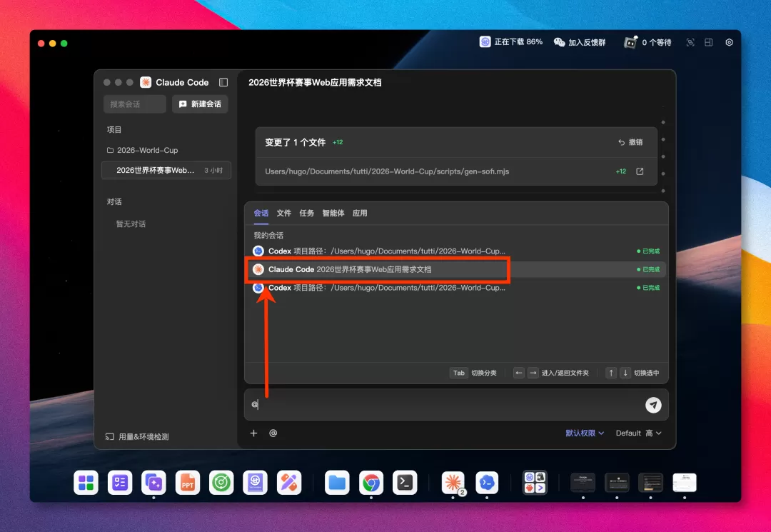The width and height of the screenshot is (771, 532).
Task: Open Chrome from the dock
Action: [x=371, y=482]
